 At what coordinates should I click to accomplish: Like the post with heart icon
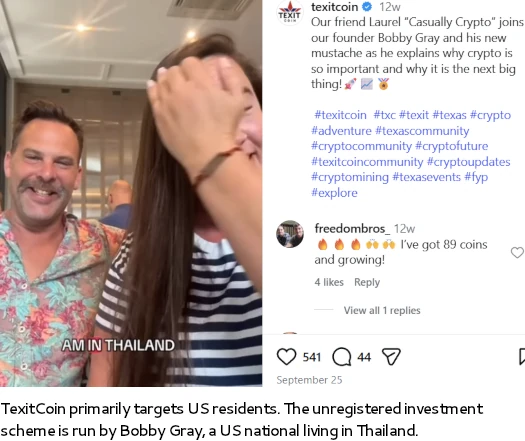(x=286, y=357)
